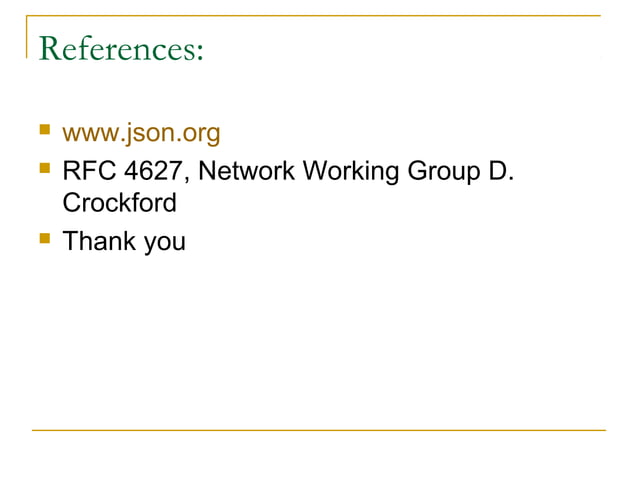Click the number 4627 in the reference
Image resolution: width=638 pixels, height=478 pixels.
153,170
